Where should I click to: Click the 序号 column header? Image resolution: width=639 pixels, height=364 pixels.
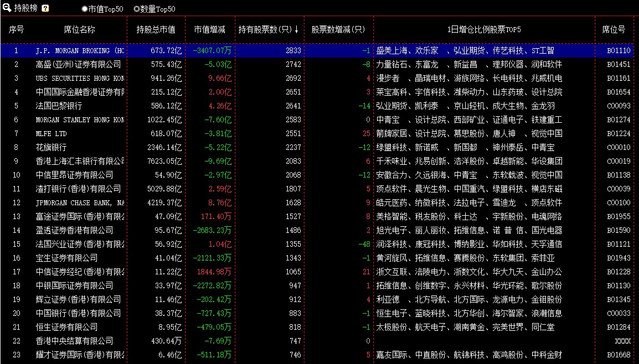point(16,29)
